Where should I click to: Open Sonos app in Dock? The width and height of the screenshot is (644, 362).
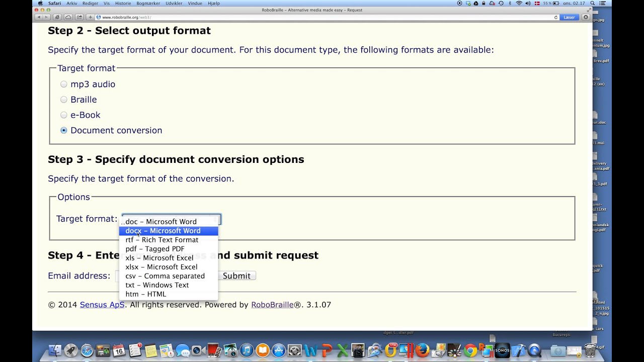502,350
